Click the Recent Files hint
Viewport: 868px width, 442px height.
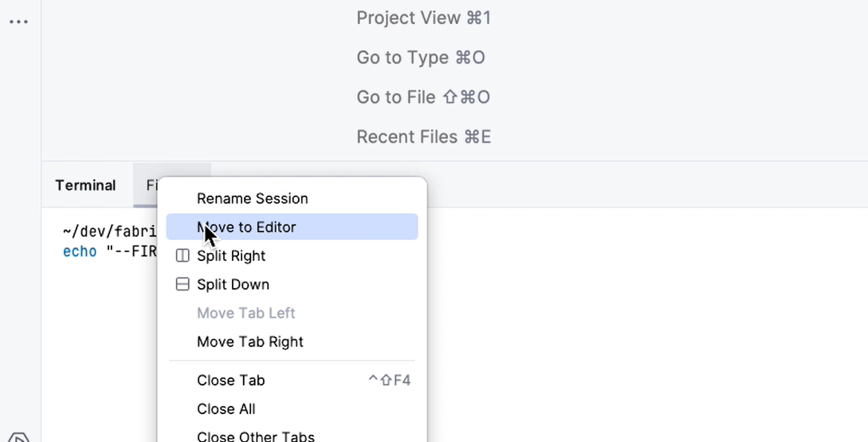(423, 136)
